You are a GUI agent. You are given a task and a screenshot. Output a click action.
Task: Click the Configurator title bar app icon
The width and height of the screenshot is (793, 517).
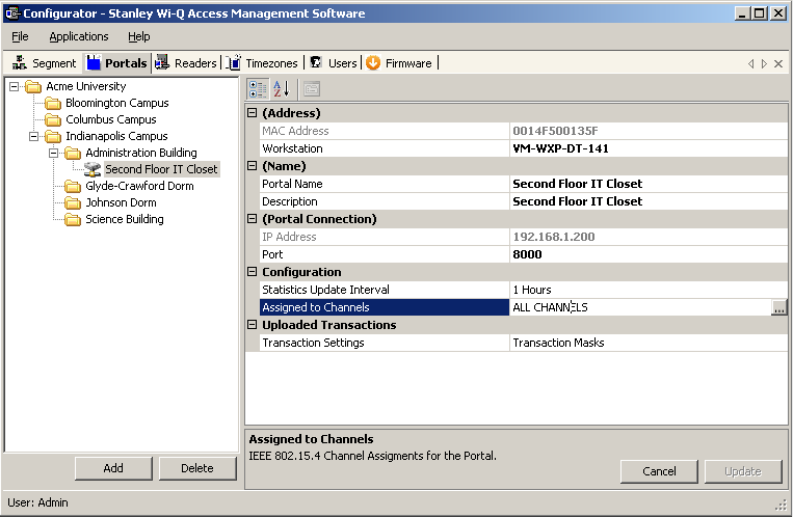pyautogui.click(x=12, y=13)
